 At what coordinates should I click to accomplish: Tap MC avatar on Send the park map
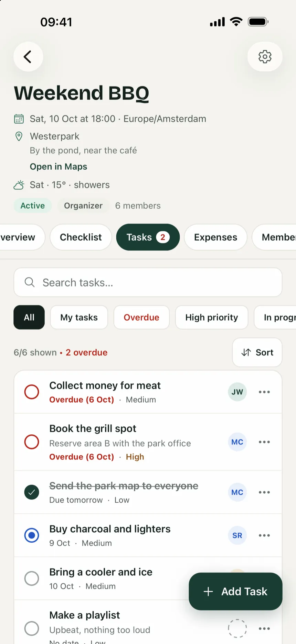point(237,492)
